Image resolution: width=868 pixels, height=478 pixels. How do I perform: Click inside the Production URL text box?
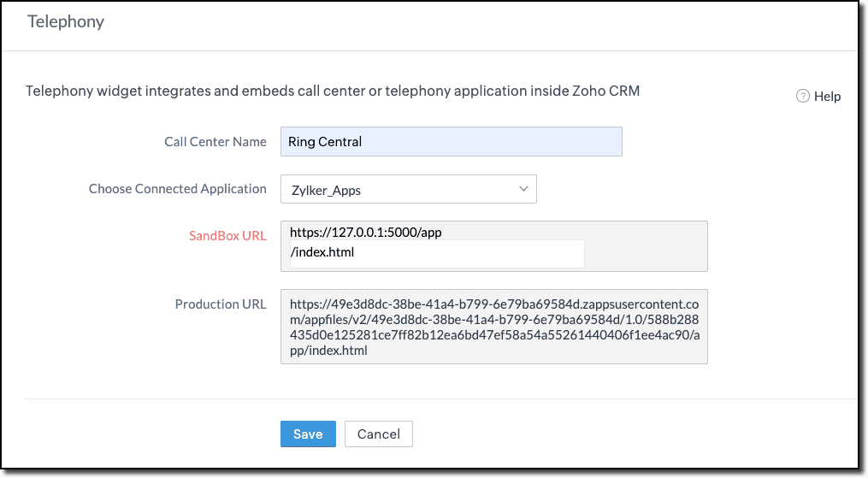[493, 327]
